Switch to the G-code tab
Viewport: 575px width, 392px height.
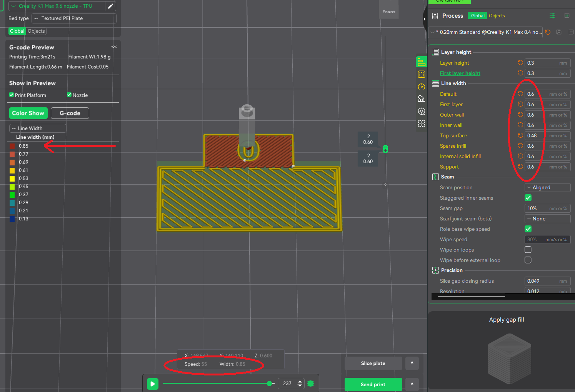[x=70, y=113]
